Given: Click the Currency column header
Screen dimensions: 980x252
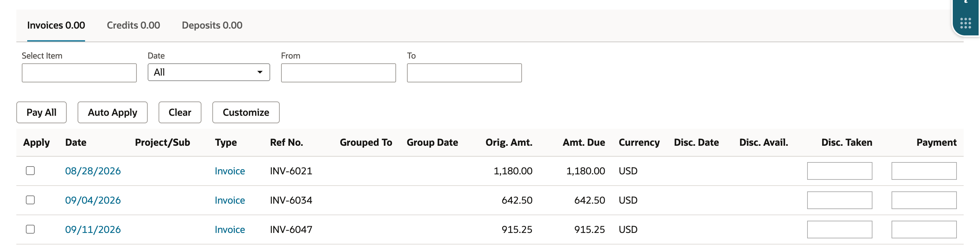Looking at the screenshot, I should tap(639, 142).
